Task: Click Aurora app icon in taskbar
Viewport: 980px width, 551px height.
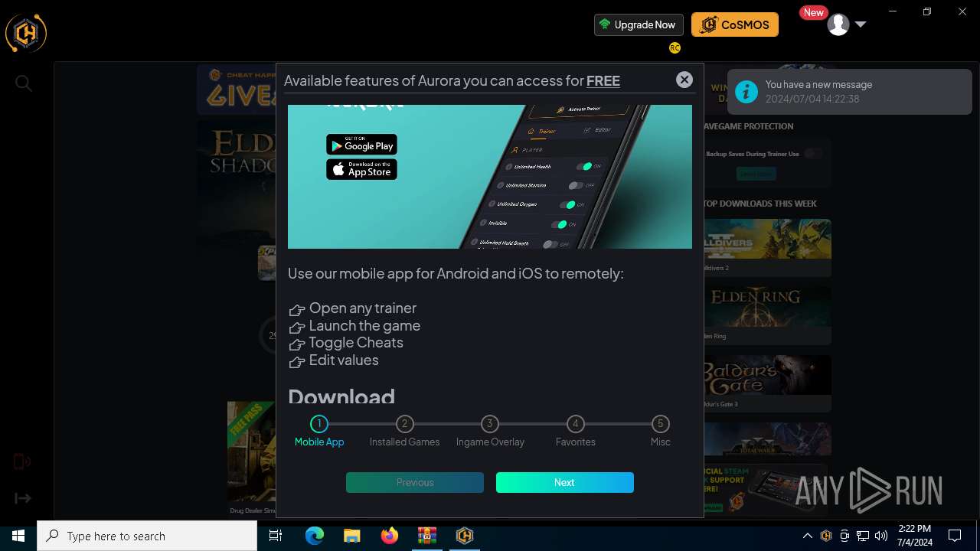Action: [465, 536]
